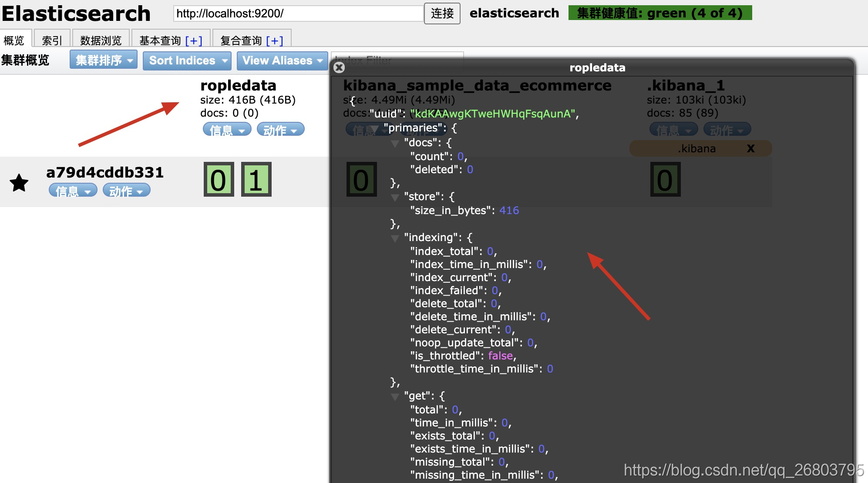Click the cluster health green status banner
868x483 pixels.
pyautogui.click(x=660, y=13)
